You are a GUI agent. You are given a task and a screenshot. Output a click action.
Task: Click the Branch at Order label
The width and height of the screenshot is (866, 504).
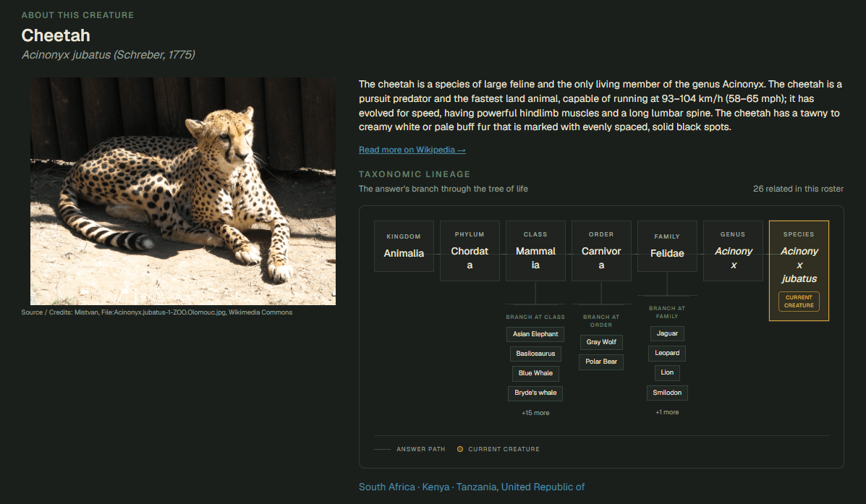click(x=601, y=321)
